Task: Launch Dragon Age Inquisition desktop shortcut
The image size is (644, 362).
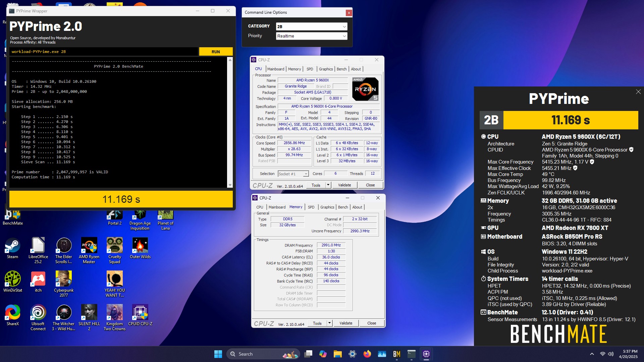Action: click(140, 220)
